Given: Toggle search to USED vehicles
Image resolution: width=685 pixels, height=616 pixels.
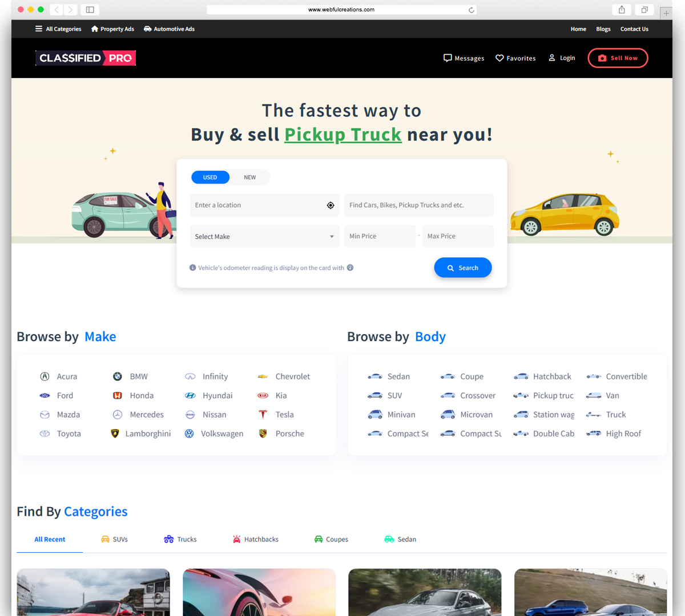Looking at the screenshot, I should 210,177.
